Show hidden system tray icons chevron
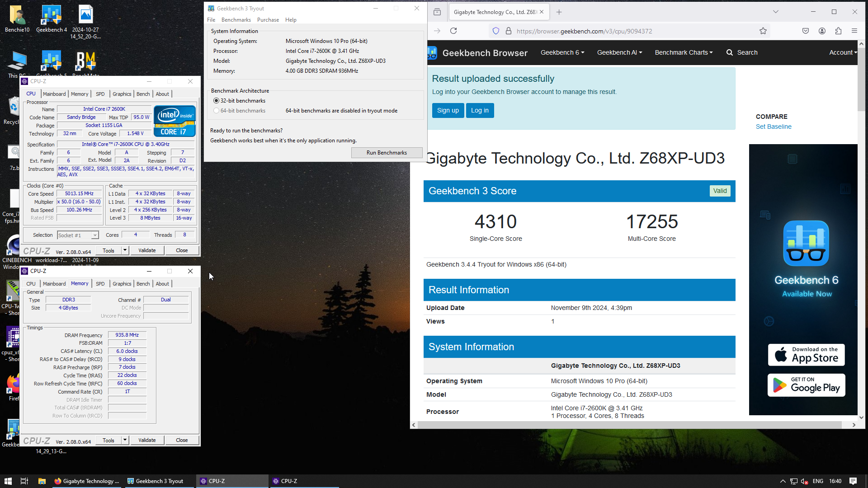Image resolution: width=868 pixels, height=488 pixels. (x=783, y=481)
